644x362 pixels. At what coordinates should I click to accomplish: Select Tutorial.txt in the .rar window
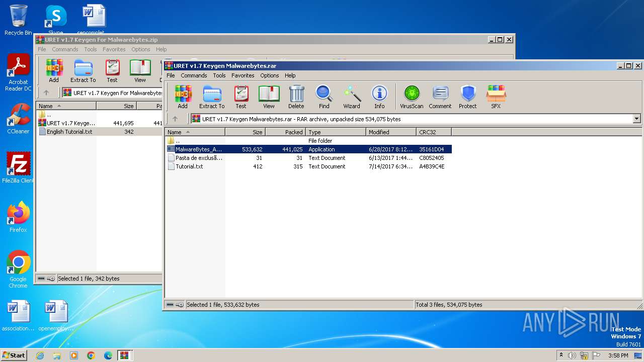(309, 166)
